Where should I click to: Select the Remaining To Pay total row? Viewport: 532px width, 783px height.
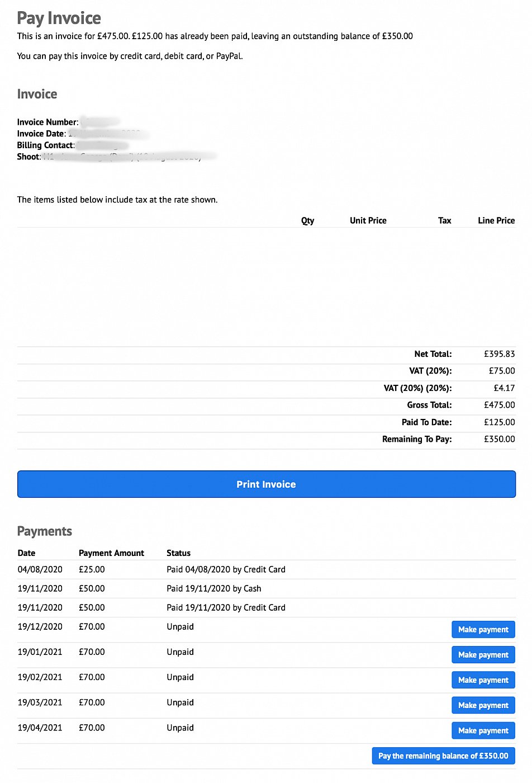pyautogui.click(x=417, y=439)
